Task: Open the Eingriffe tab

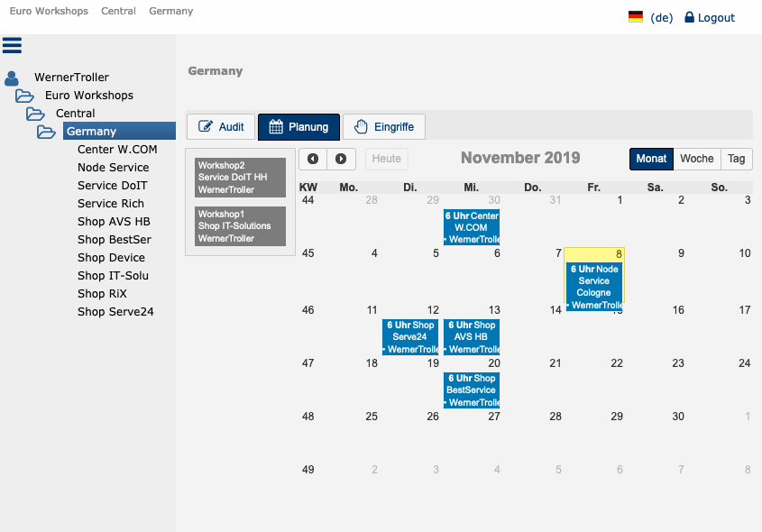Action: click(x=384, y=127)
